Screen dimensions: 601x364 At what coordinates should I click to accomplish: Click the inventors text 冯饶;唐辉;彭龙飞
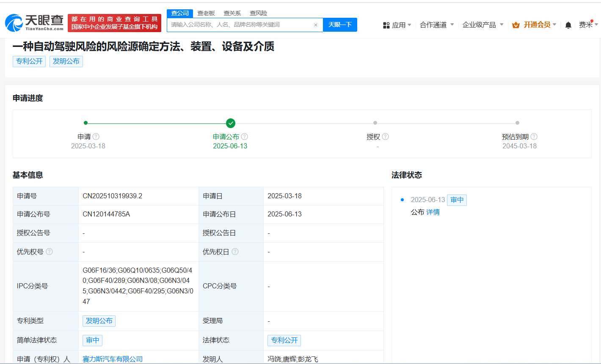(293, 359)
